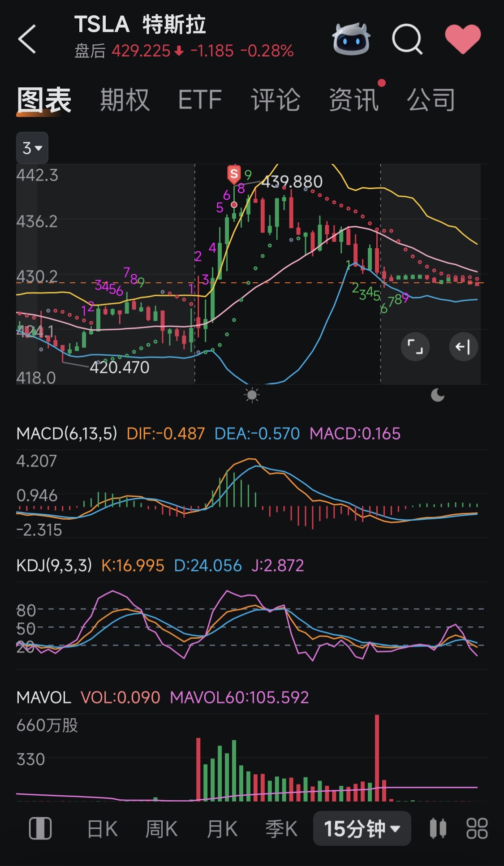Tap the K:16.995 value
The image size is (504, 866).
pos(133,565)
